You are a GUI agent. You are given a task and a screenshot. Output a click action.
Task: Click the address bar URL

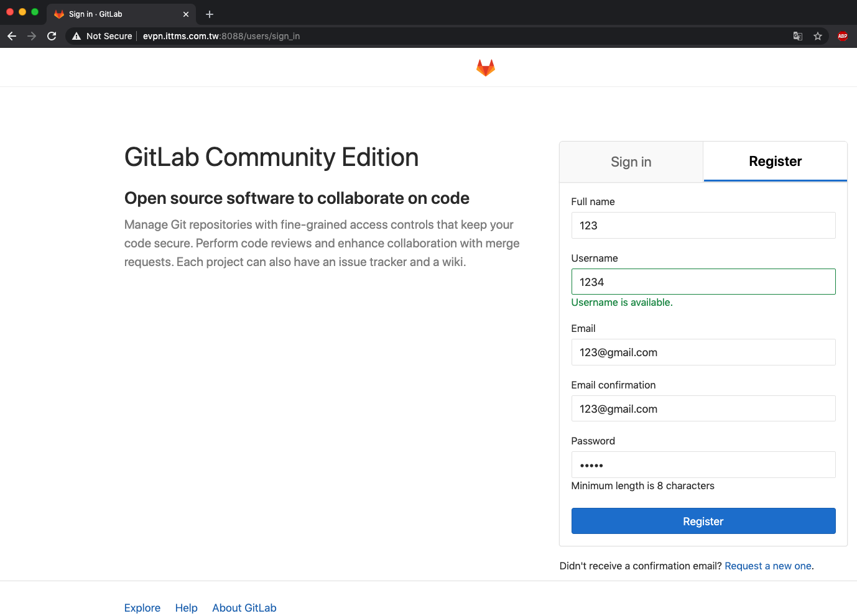pyautogui.click(x=221, y=36)
